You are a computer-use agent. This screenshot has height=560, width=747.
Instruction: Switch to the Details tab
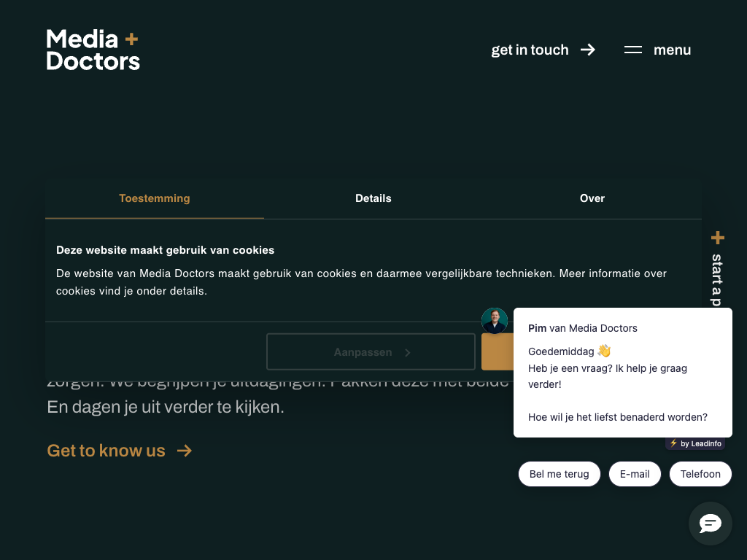point(373,198)
